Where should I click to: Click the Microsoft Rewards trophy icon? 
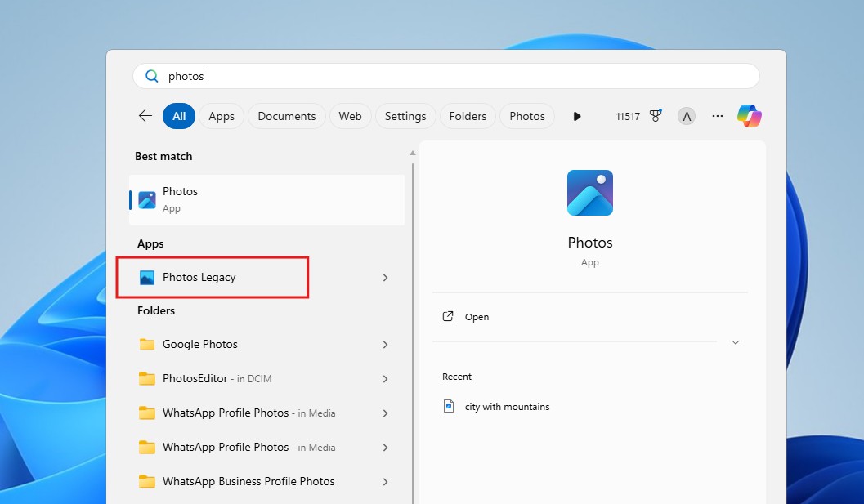coord(656,116)
